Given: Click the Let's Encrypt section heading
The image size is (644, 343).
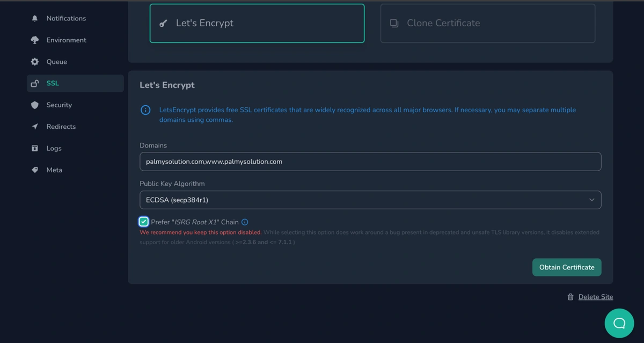Looking at the screenshot, I should (167, 85).
